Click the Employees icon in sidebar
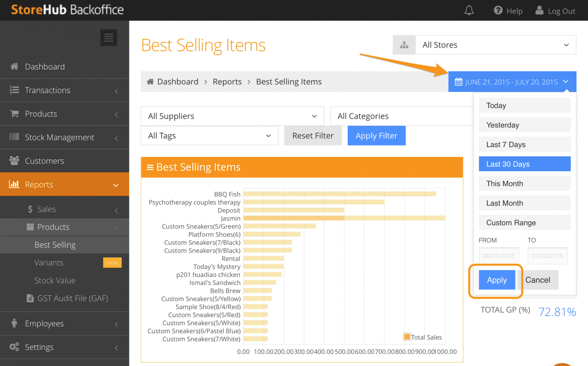This screenshot has height=366, width=588. click(x=14, y=323)
